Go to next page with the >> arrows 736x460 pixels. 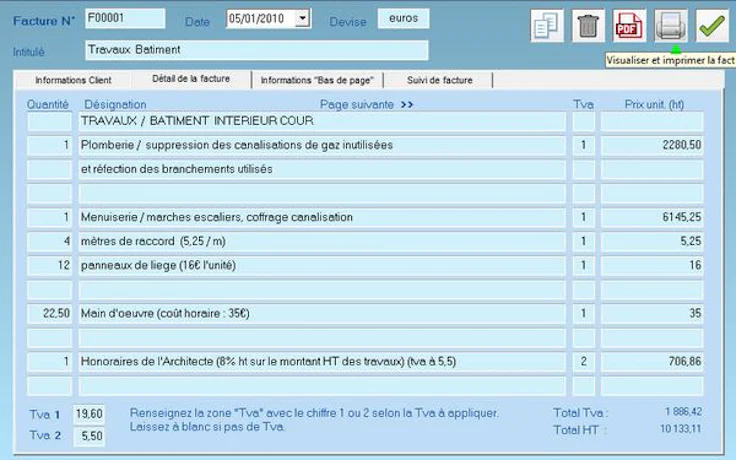pyautogui.click(x=407, y=105)
